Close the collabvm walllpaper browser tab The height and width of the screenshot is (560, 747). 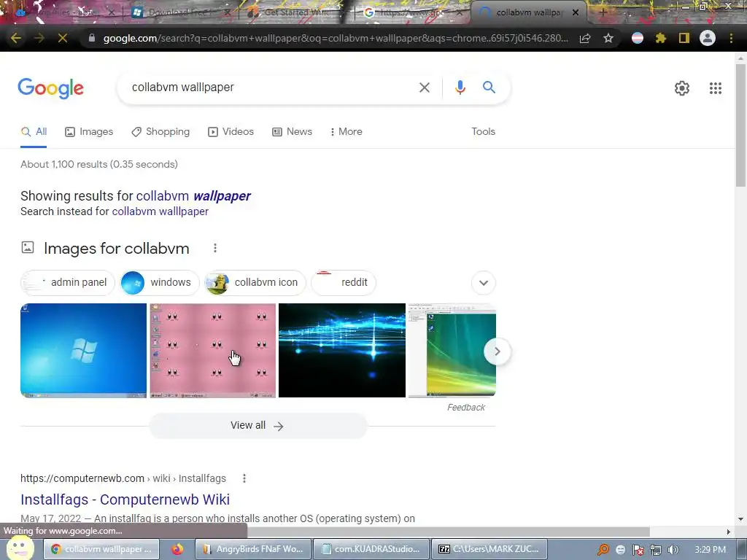(x=576, y=12)
